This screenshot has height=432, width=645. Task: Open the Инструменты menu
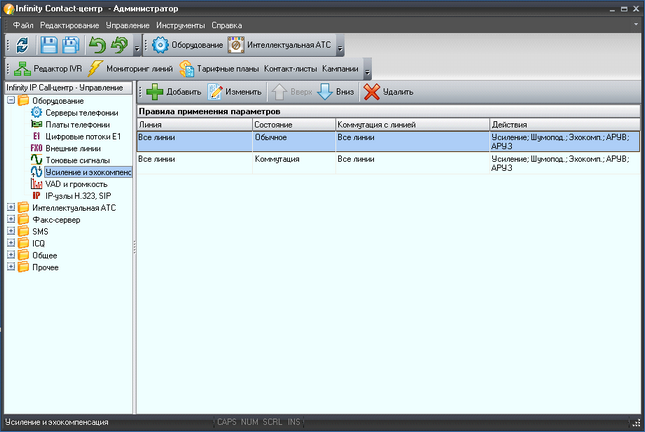[181, 26]
